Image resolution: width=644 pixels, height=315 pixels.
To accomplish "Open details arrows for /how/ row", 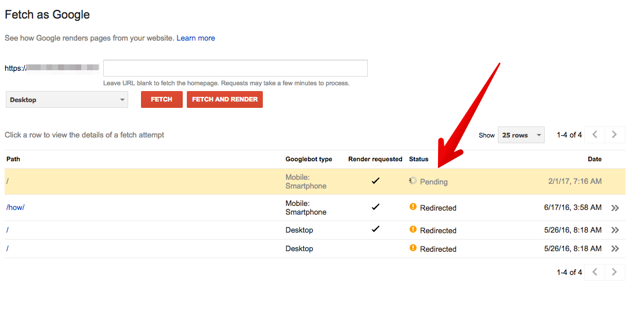I will [x=615, y=208].
